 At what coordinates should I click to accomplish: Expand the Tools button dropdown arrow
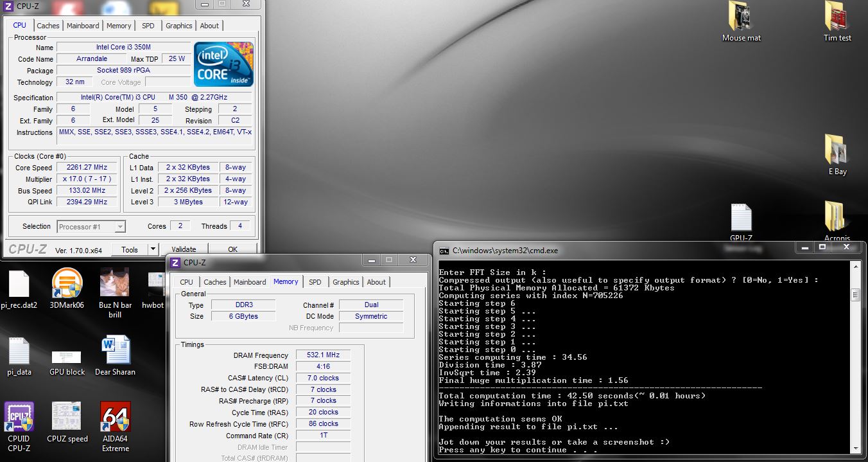tap(153, 249)
